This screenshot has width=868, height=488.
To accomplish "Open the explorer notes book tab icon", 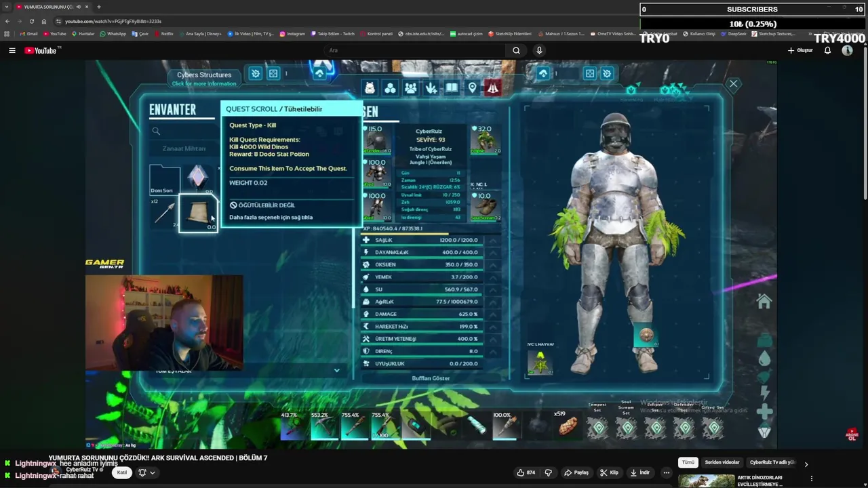I will tap(452, 88).
